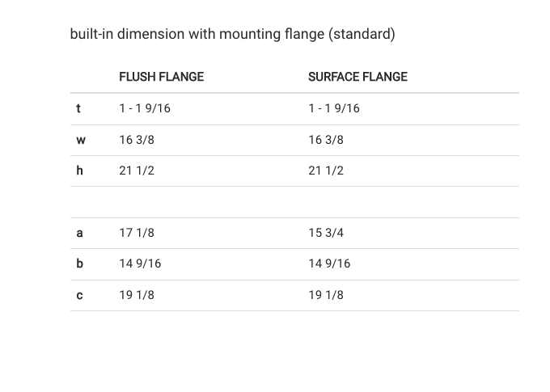Select surface flange a value 15 3/4
Viewport: 550px width, 392px height.
[x=326, y=233]
